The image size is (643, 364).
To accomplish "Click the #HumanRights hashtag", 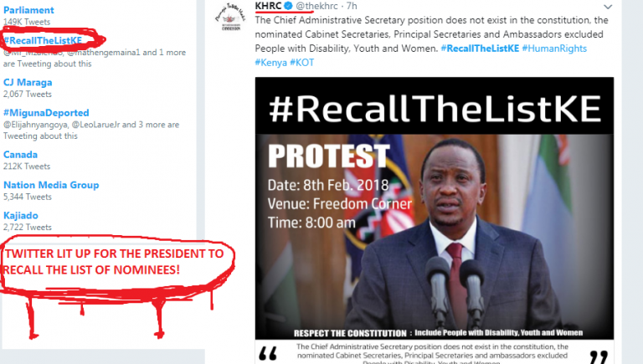I will coord(554,49).
